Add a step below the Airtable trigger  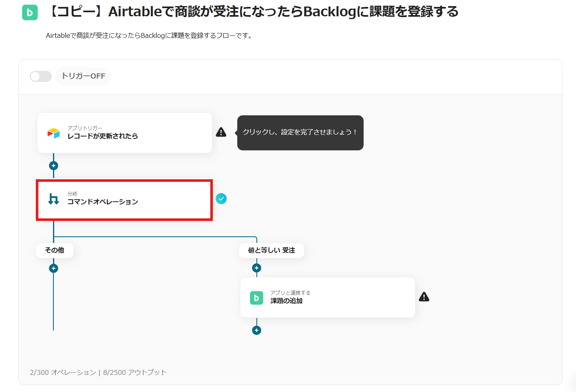point(53,166)
